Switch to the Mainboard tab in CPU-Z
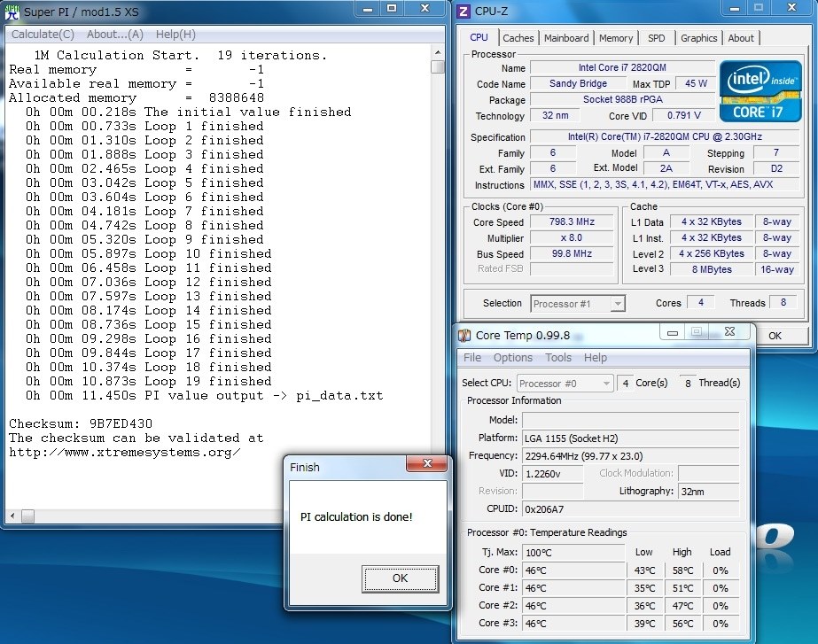This screenshot has width=818, height=644. point(566,38)
